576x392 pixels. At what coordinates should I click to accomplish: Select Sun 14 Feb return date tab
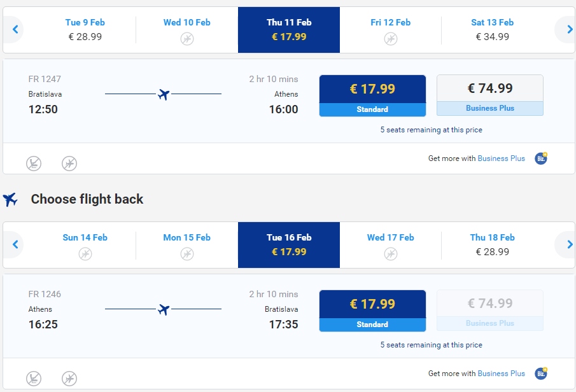point(85,244)
